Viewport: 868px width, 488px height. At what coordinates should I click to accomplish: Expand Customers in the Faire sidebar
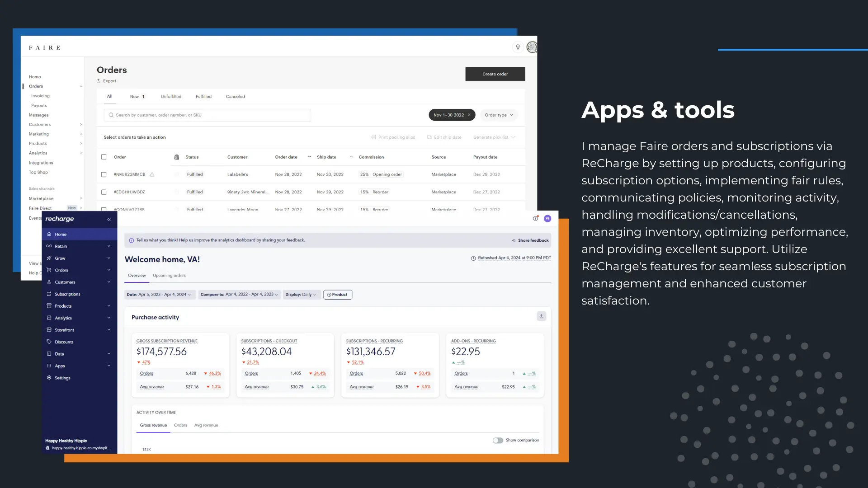(x=81, y=125)
